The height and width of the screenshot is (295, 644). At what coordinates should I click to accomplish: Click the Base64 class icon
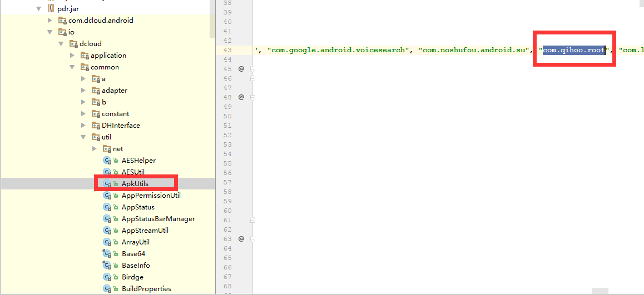pyautogui.click(x=107, y=253)
